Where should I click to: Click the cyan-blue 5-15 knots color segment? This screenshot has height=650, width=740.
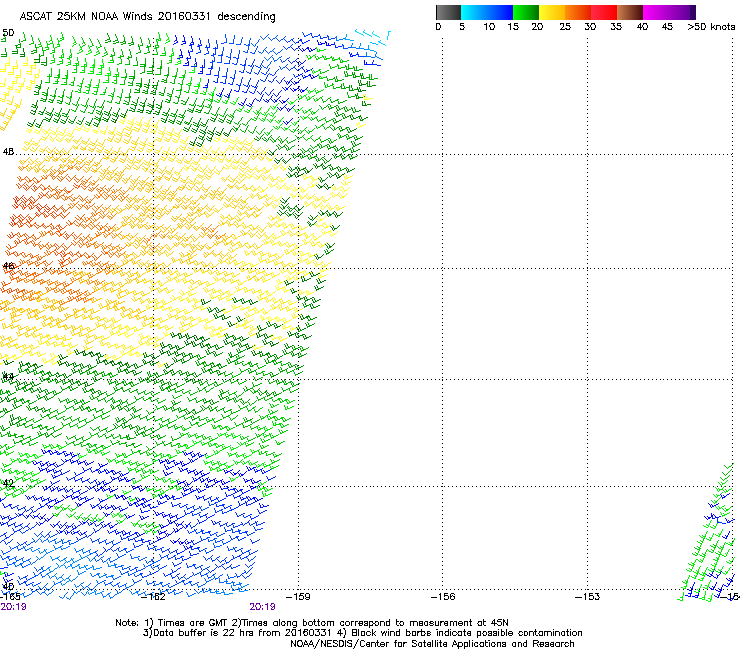(487, 12)
